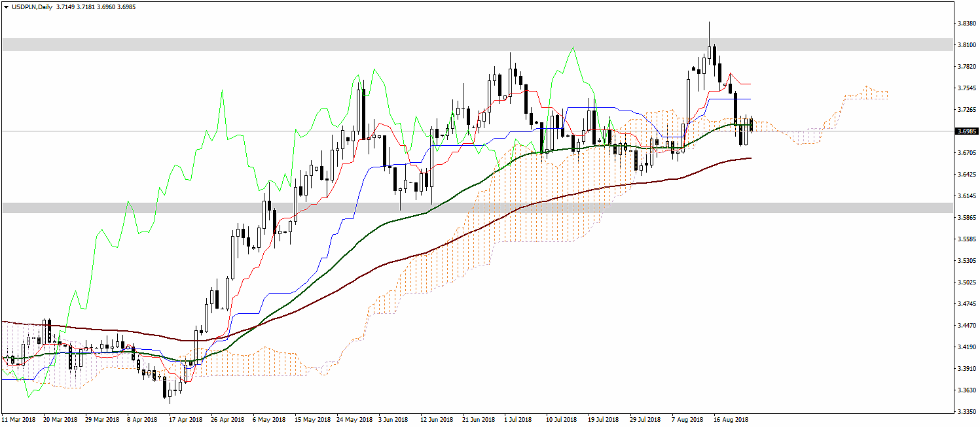The width and height of the screenshot is (980, 427).
Task: Click the 3 Jun 2018 date label
Action: click(x=393, y=419)
